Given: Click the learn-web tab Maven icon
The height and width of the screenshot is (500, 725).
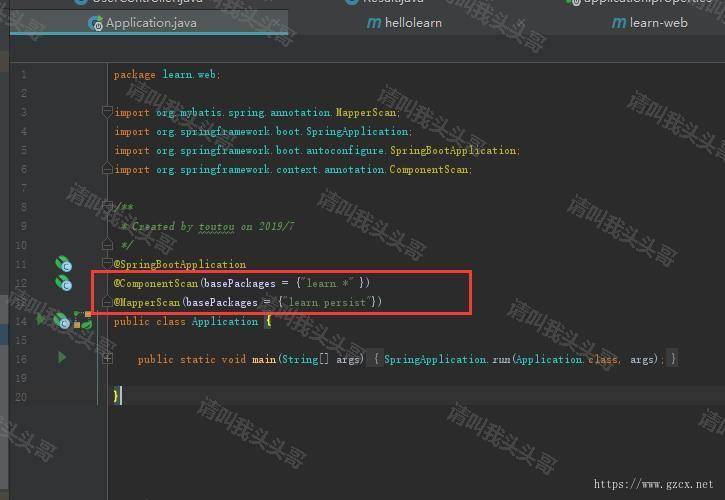Looking at the screenshot, I should pos(619,23).
